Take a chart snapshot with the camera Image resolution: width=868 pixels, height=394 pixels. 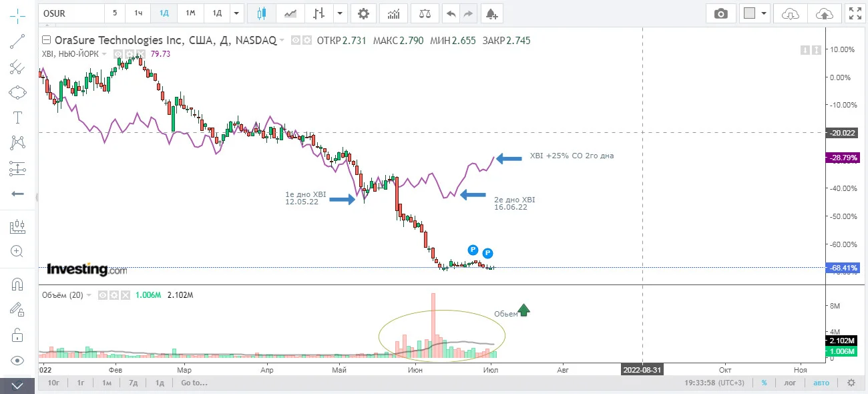click(x=720, y=13)
